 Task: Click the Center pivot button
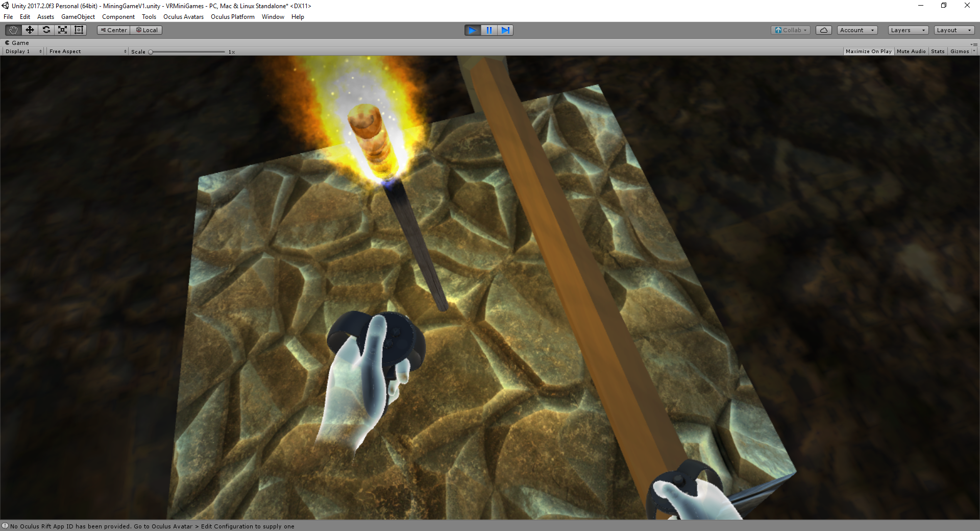point(114,30)
